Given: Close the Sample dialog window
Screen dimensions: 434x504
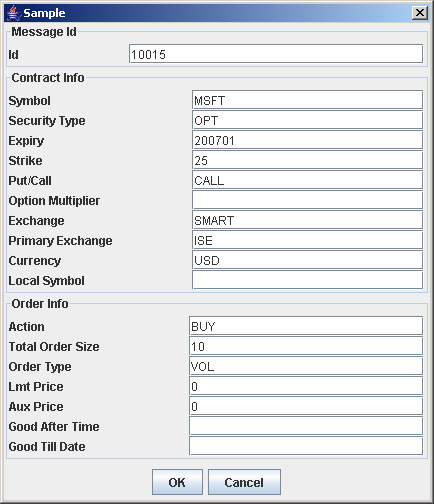Looking at the screenshot, I should click(x=420, y=13).
